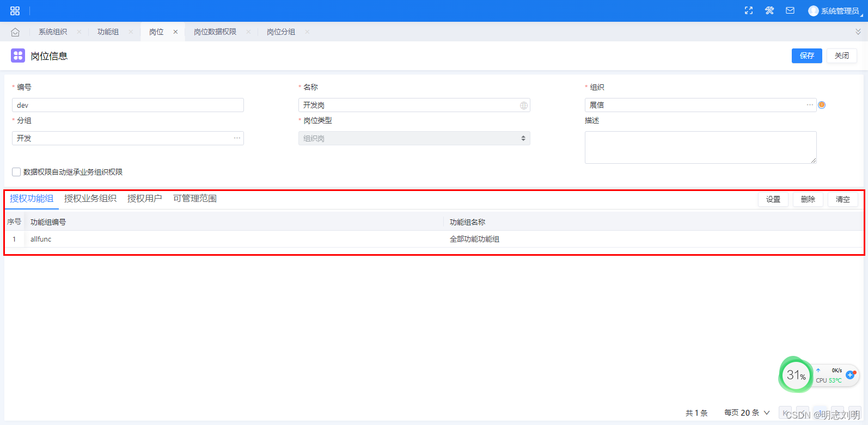868x425 pixels.
Task: Expand the tab list chevron at right
Action: [858, 32]
